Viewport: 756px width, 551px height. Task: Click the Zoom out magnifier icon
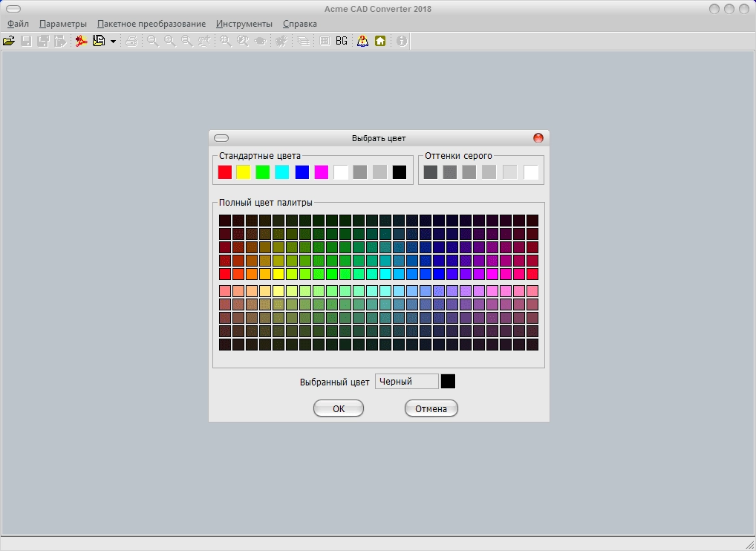click(153, 41)
